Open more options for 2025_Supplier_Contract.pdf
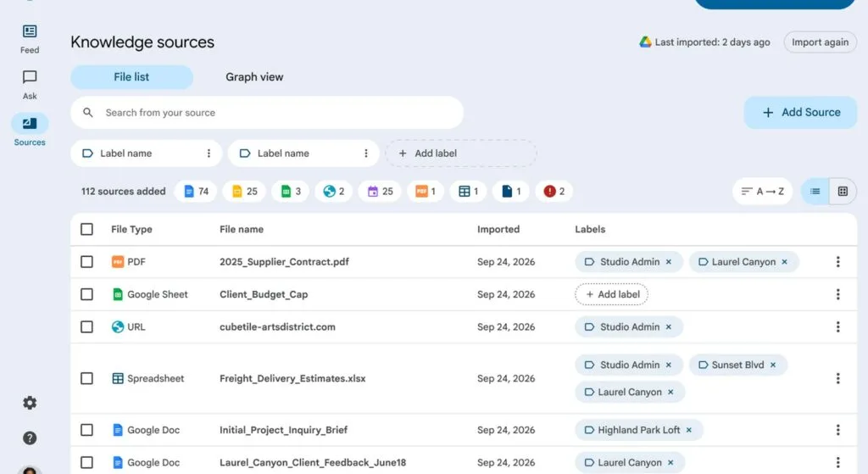 coord(837,262)
